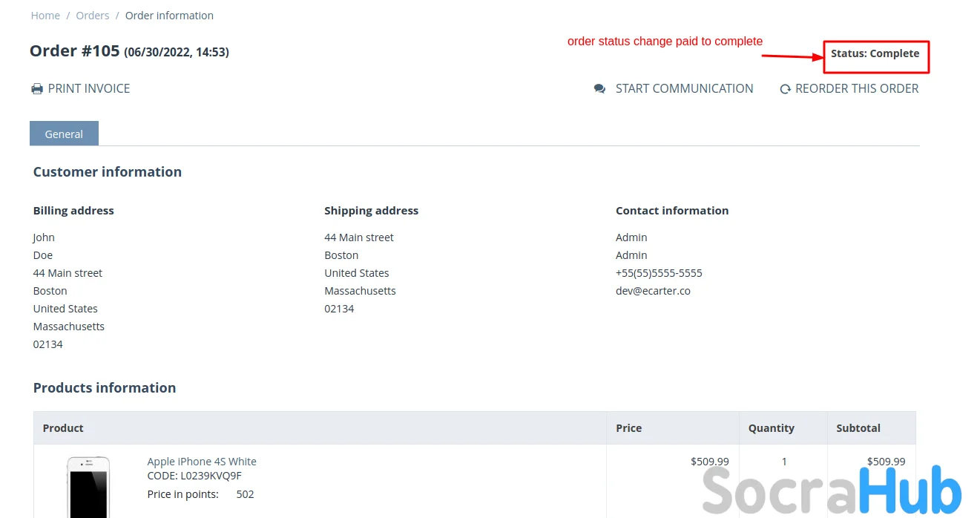
Task: Click the Product column header
Action: (63, 428)
